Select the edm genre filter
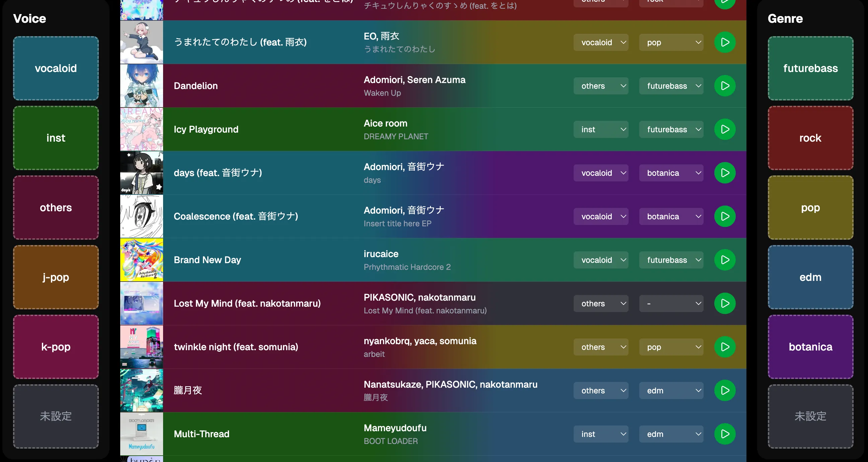Image resolution: width=868 pixels, height=462 pixels. (x=810, y=277)
